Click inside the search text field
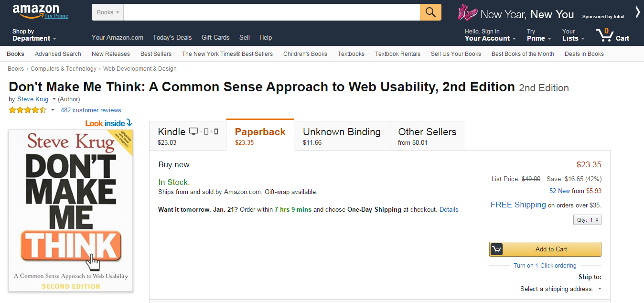 tap(271, 12)
